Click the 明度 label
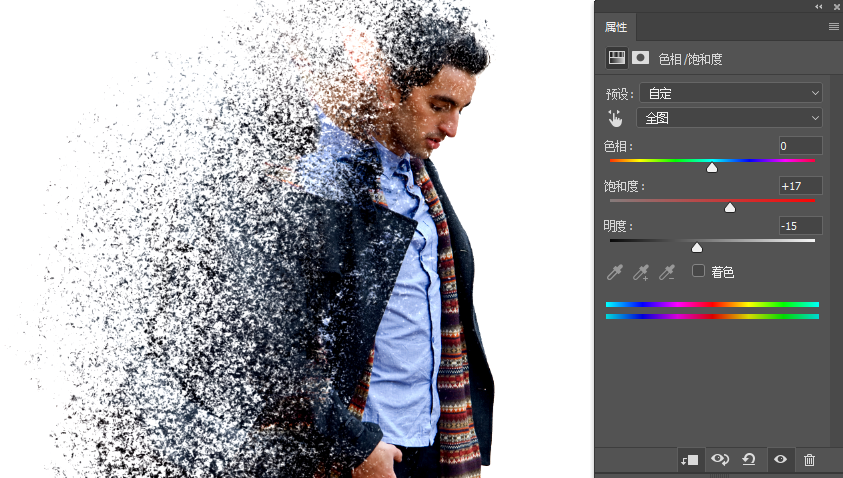Screen dimensions: 843x478 [618, 226]
